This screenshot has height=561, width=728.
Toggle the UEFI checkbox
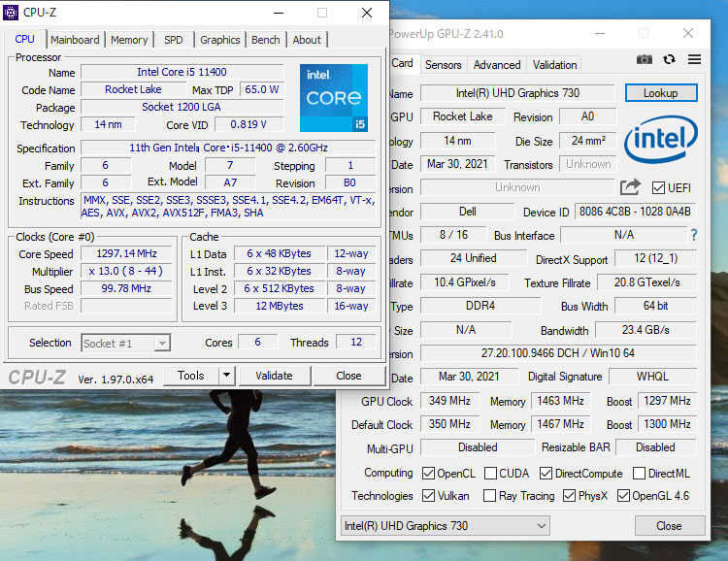pos(658,187)
